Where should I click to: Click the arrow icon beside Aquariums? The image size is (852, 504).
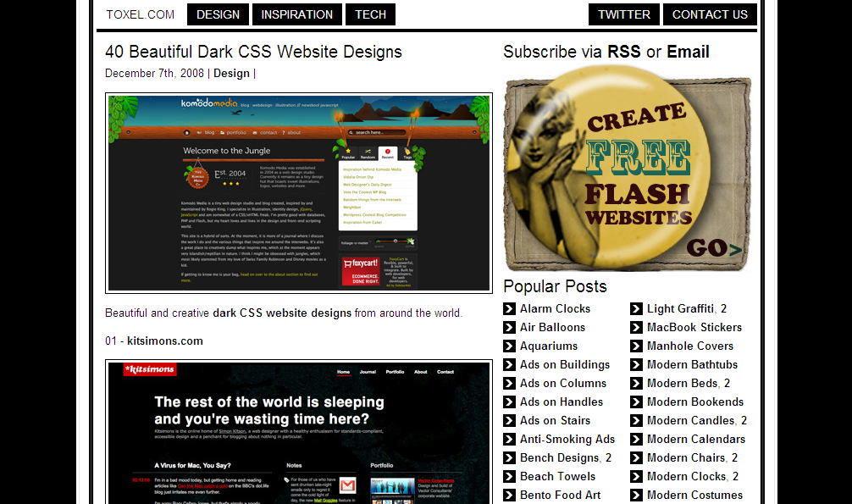pyautogui.click(x=509, y=346)
